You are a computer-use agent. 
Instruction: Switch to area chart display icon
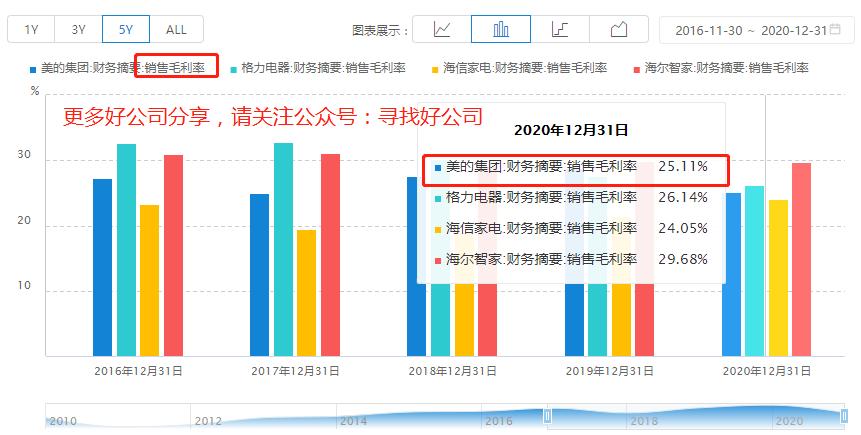[619, 29]
